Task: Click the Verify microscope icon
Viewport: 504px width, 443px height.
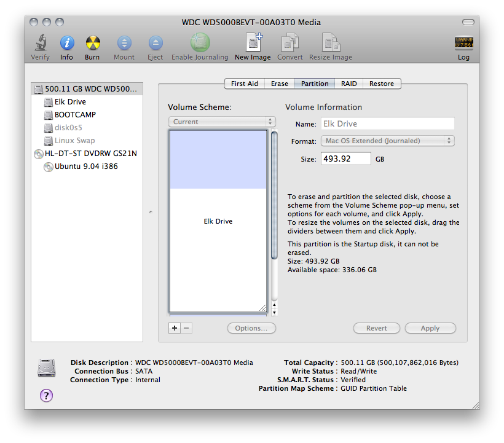Action: pyautogui.click(x=41, y=43)
